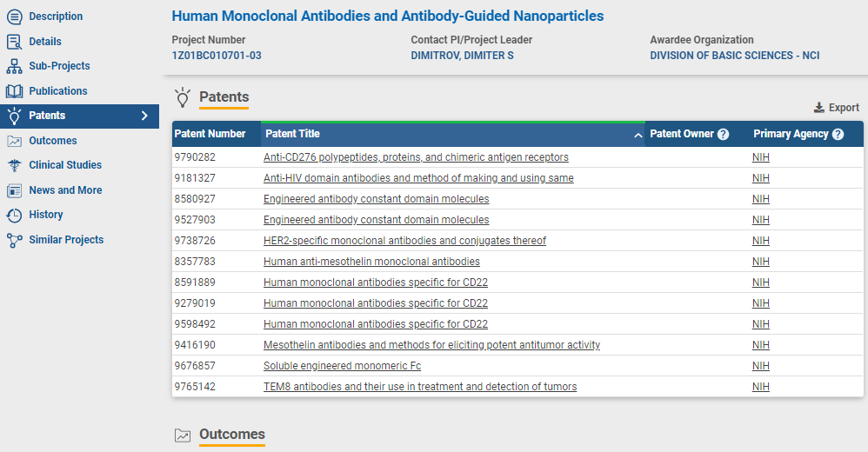
Task: Click the Sub-Projects hierarchy icon
Action: (x=14, y=66)
